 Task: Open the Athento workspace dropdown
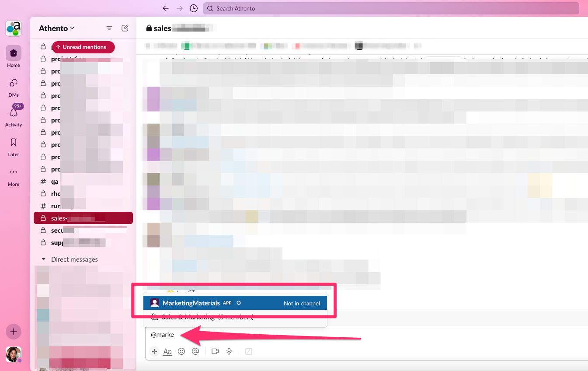pos(56,28)
